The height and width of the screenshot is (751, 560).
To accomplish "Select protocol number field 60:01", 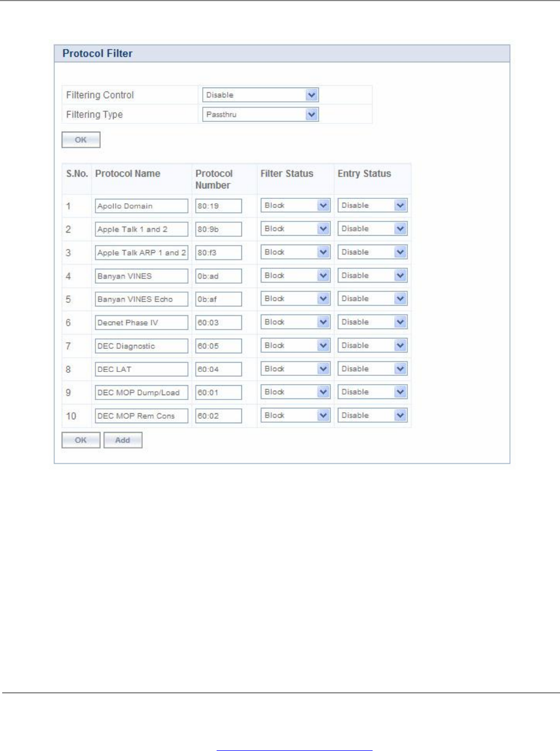I will tap(218, 393).
